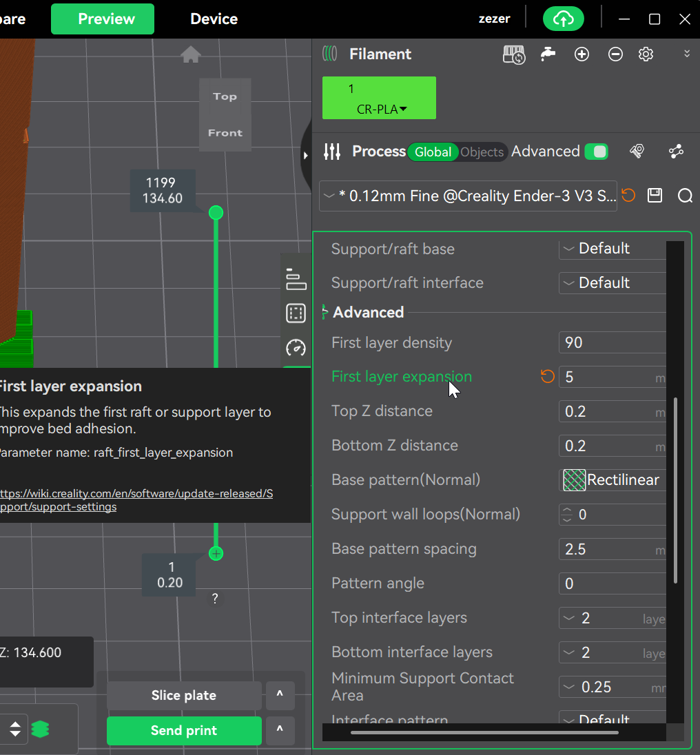Select the Global process scope
700x755 pixels.
(x=433, y=152)
